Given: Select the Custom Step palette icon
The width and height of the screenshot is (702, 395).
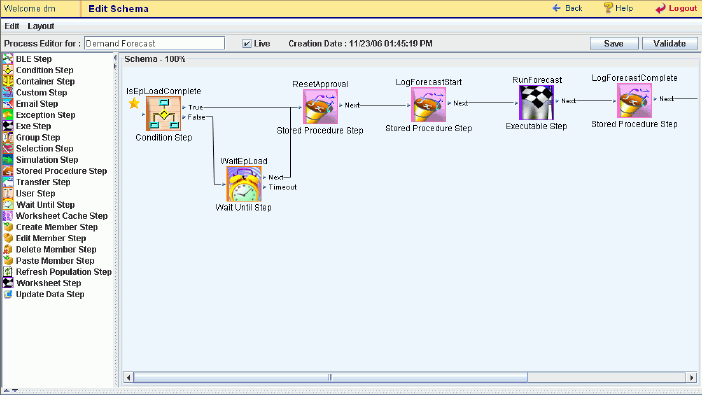Looking at the screenshot, I should coord(8,92).
